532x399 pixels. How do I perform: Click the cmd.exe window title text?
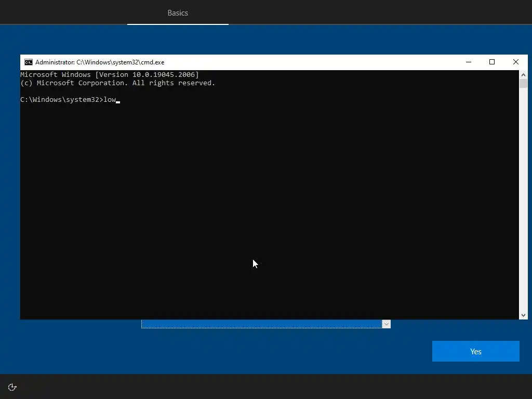[100, 62]
